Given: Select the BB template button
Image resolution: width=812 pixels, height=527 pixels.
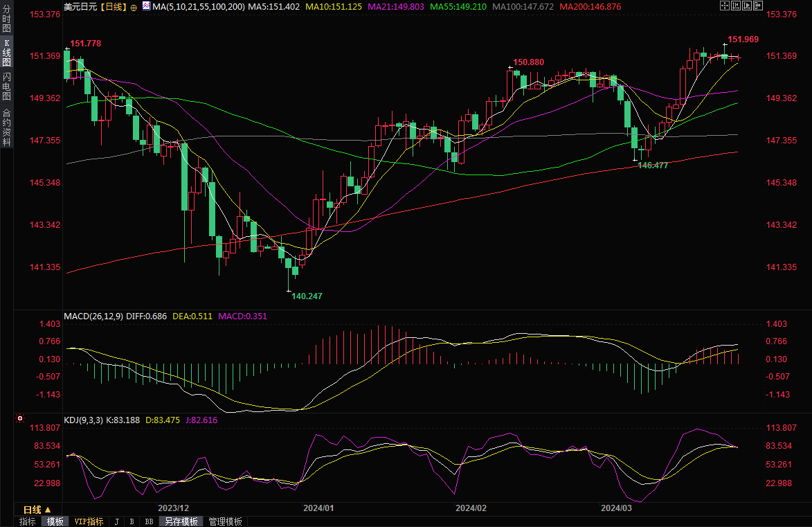Looking at the screenshot, I should click(x=149, y=522).
